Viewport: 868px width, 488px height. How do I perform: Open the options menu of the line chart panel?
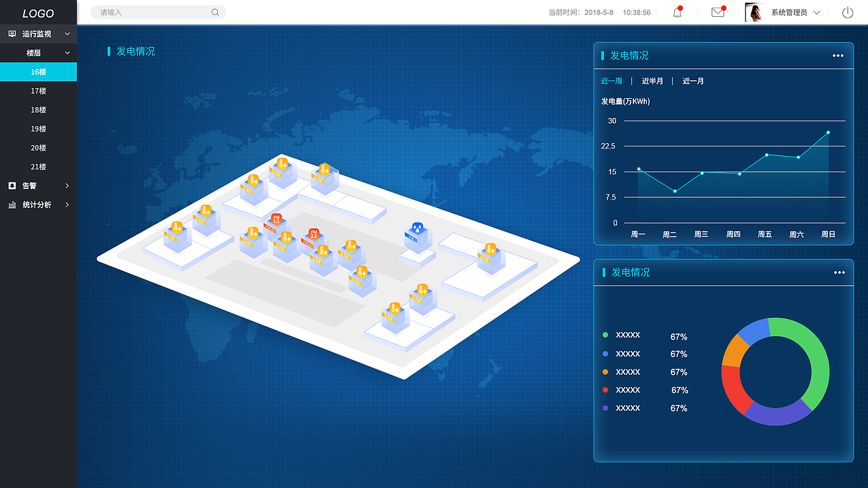pos(837,56)
